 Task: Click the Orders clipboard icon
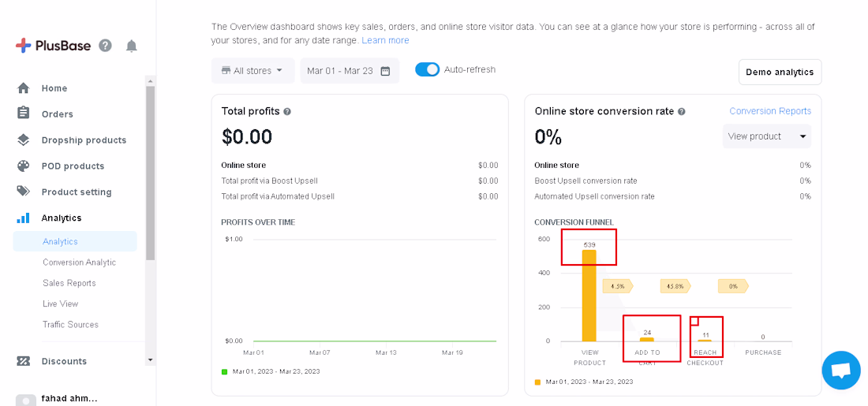point(23,114)
